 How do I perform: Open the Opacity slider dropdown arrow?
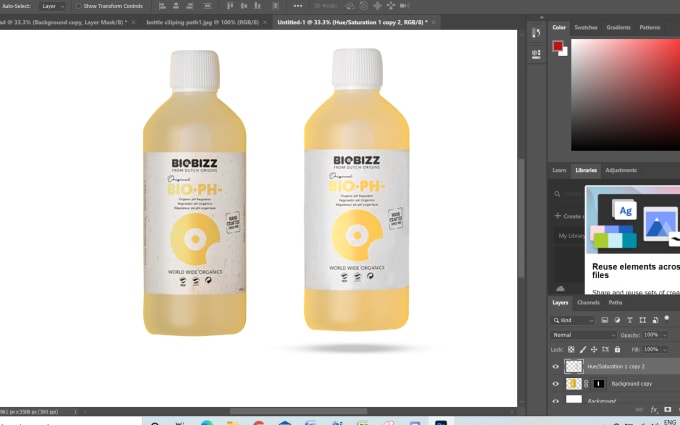point(665,335)
